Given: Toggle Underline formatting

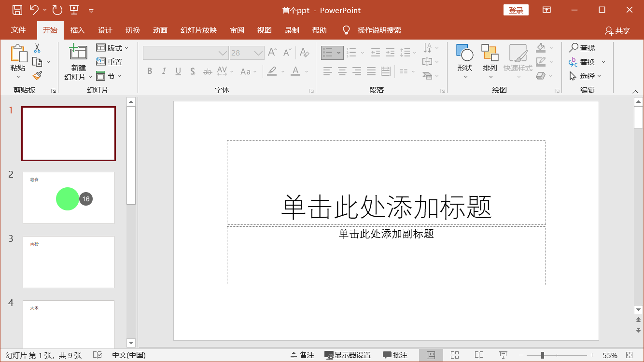Looking at the screenshot, I should pos(178,71).
